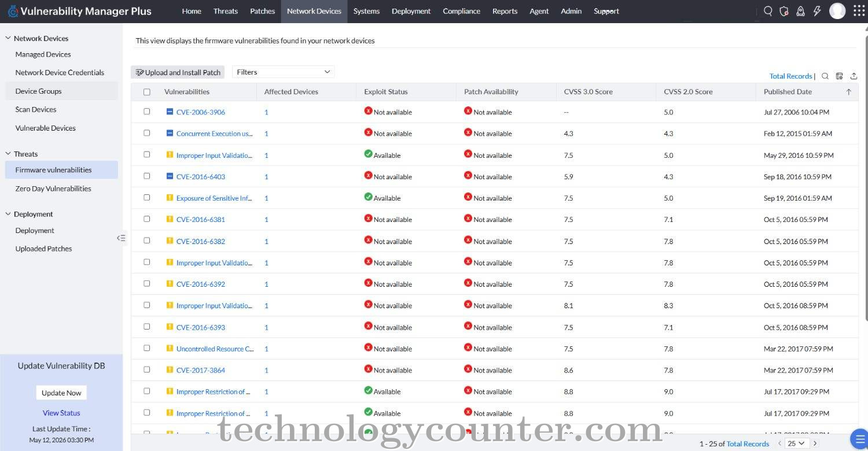This screenshot has height=451, width=868.
Task: Click the table search icon beside Total Records
Action: pos(825,76)
